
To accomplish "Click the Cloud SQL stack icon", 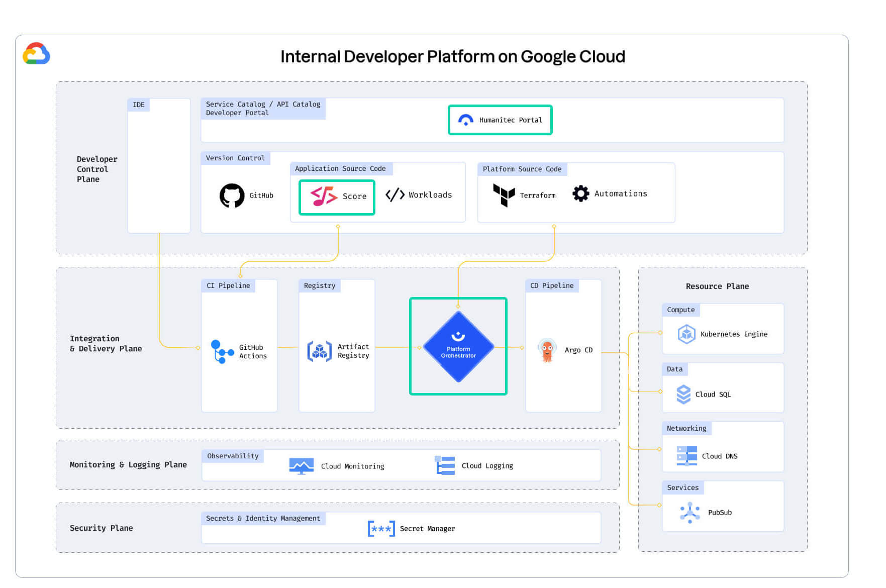I will (683, 394).
